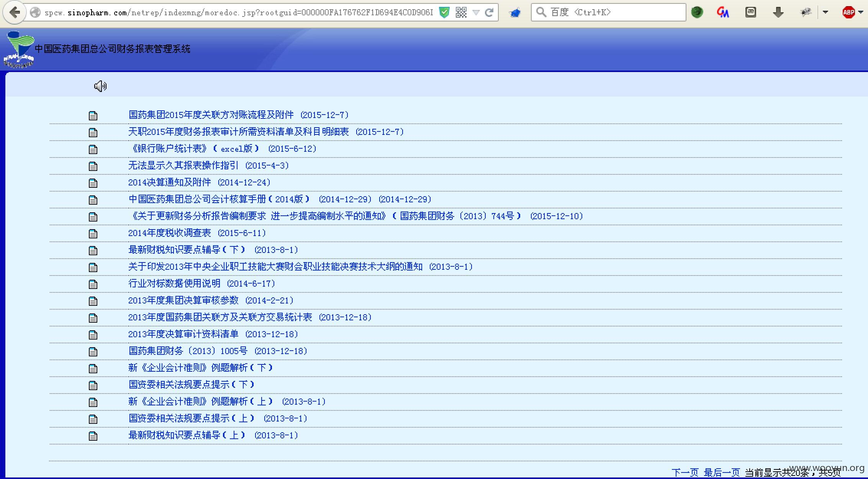The height and width of the screenshot is (479, 868).
Task: Open 无法显示久其报表操作指引 link
Action: pyautogui.click(x=209, y=165)
